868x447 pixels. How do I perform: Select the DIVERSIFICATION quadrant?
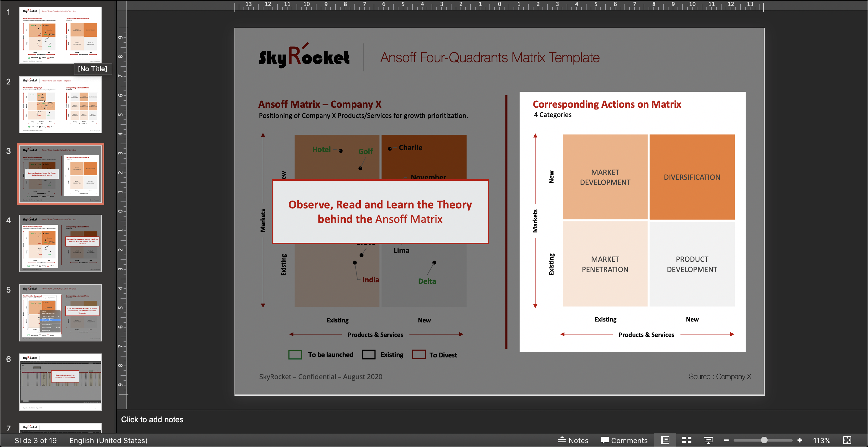pos(692,177)
